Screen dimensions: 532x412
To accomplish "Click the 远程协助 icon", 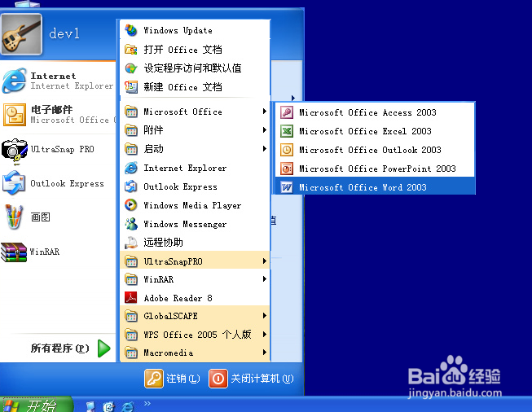I will (131, 243).
